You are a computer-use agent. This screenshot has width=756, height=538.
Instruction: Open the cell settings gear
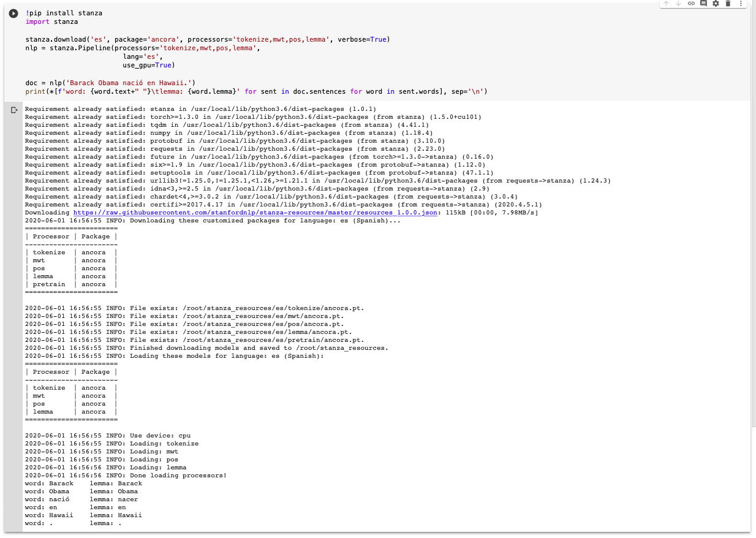(716, 5)
